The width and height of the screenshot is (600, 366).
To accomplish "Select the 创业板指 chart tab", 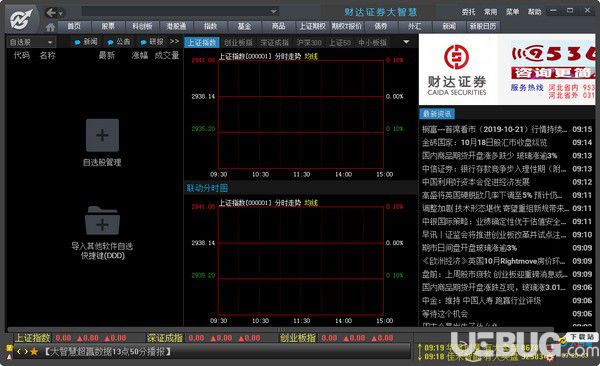I will [x=238, y=42].
